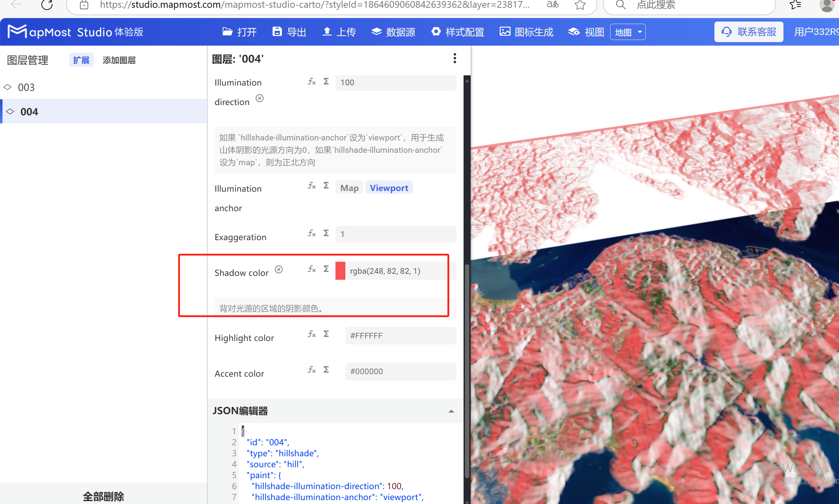Toggle the 扩展 mode in layer management

(x=81, y=60)
